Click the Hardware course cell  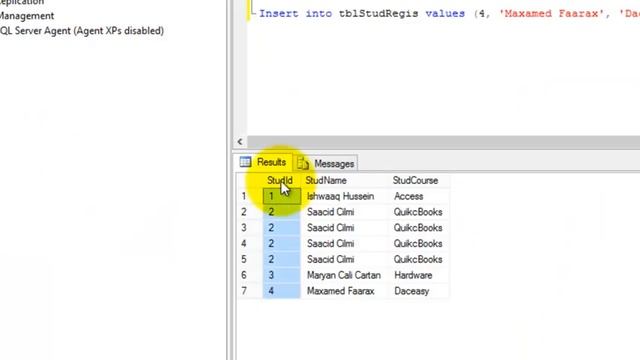419,275
